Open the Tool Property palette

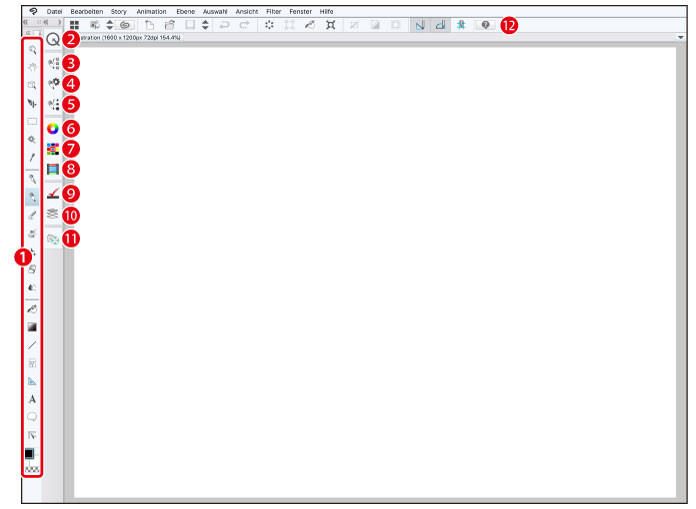pos(53,83)
